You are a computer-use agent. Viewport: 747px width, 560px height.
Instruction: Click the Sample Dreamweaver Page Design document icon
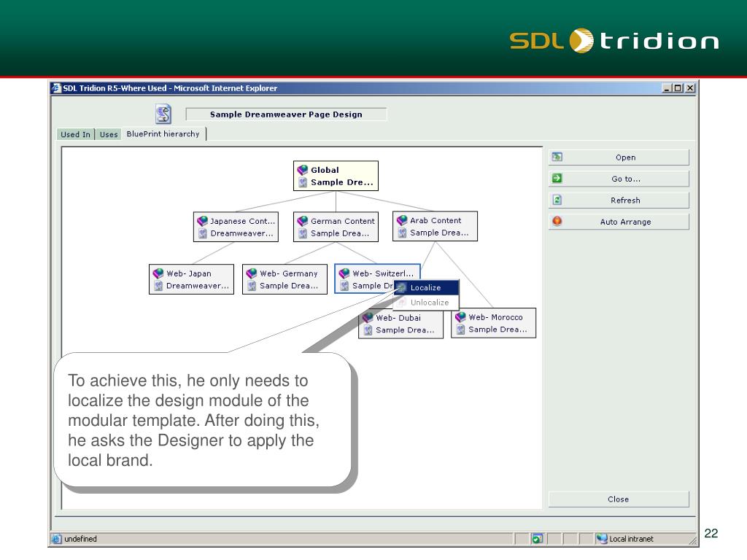point(163,114)
